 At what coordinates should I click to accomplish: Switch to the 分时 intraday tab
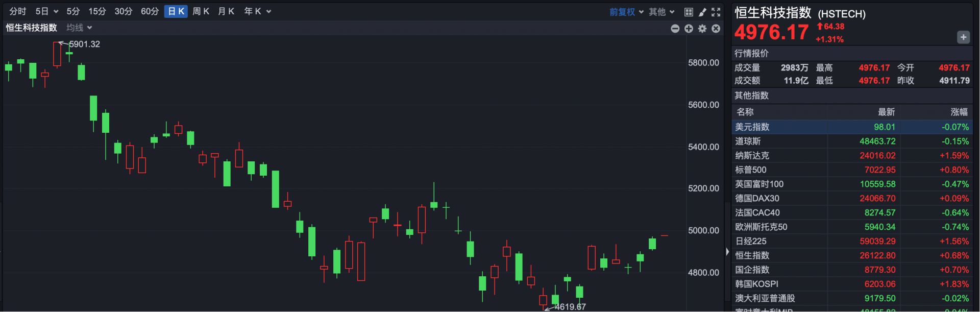pyautogui.click(x=17, y=11)
